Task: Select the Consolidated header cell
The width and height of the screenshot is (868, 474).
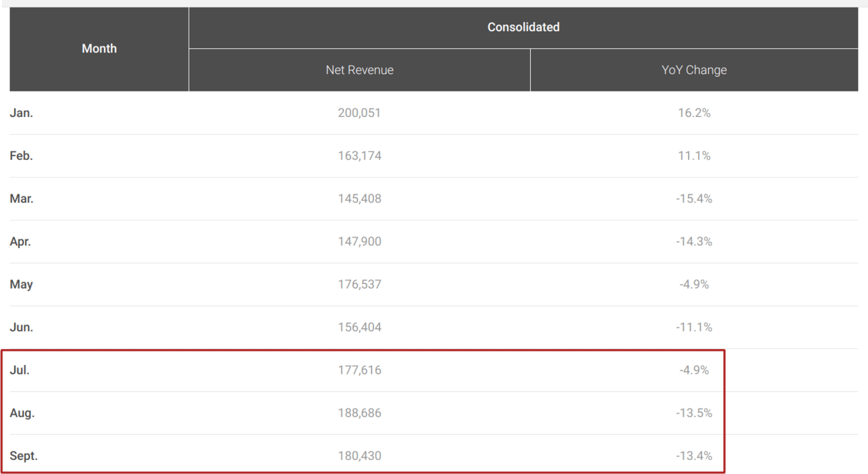Action: [x=523, y=28]
